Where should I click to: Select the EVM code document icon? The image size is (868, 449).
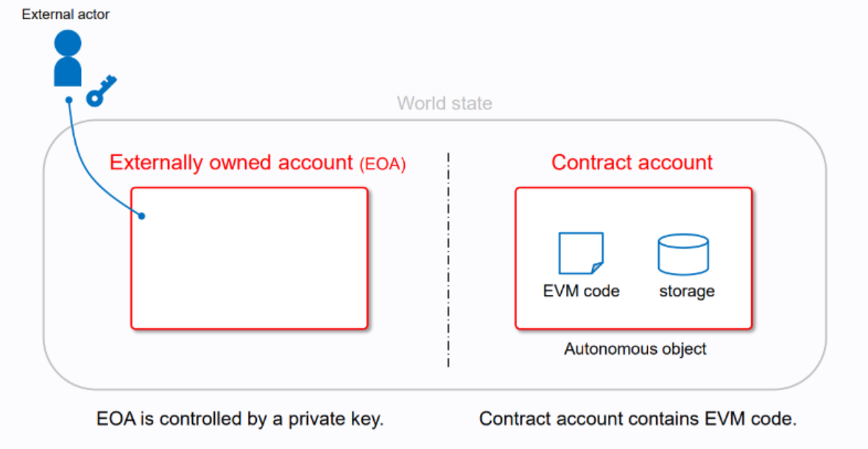point(581,253)
